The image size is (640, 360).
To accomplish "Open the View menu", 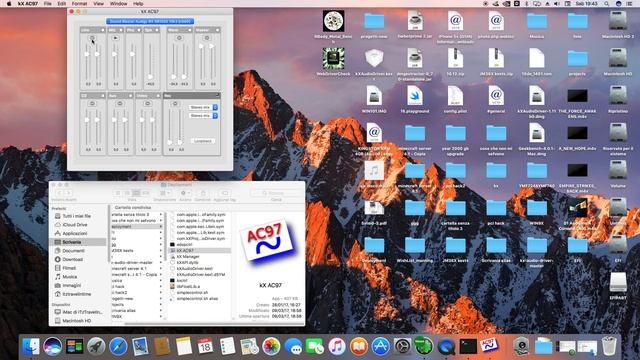I will click(x=98, y=4).
